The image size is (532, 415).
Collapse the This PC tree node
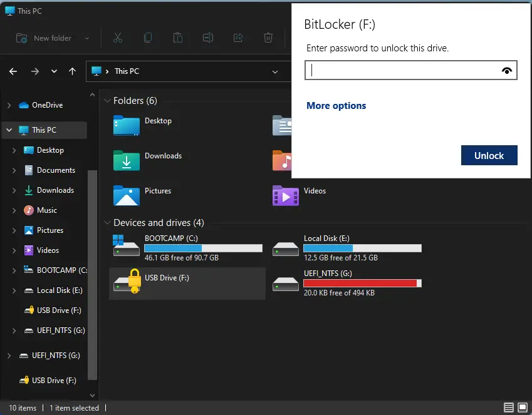[9, 130]
